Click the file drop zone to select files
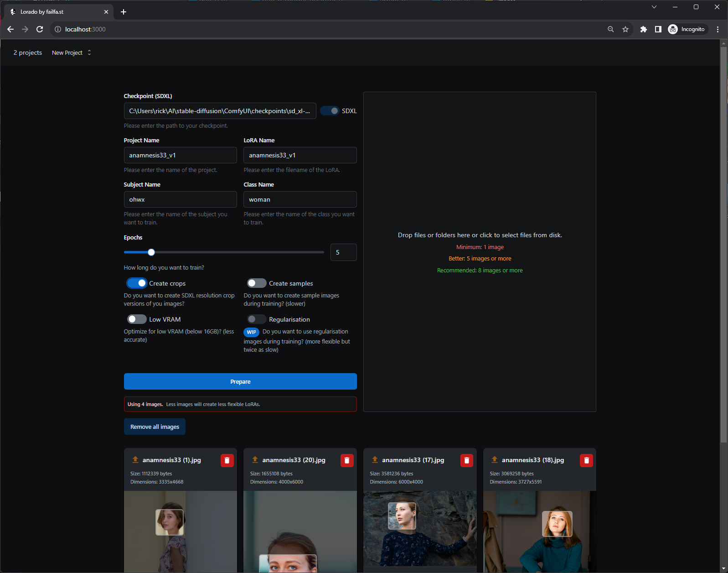The width and height of the screenshot is (728, 573). pyautogui.click(x=480, y=252)
